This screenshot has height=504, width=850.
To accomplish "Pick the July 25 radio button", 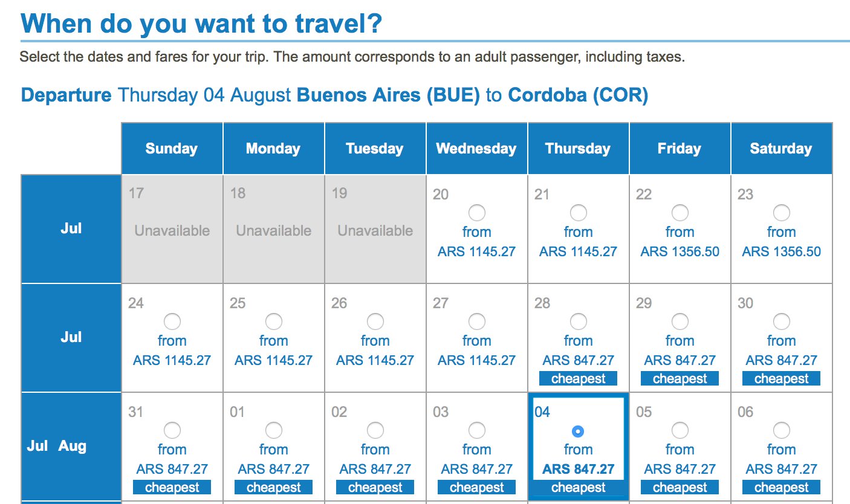I will pos(274,321).
